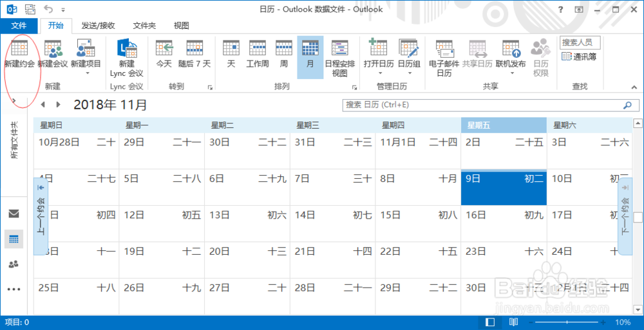Open Mail from the navigation bar
This screenshot has width=644, height=330.
[14, 214]
